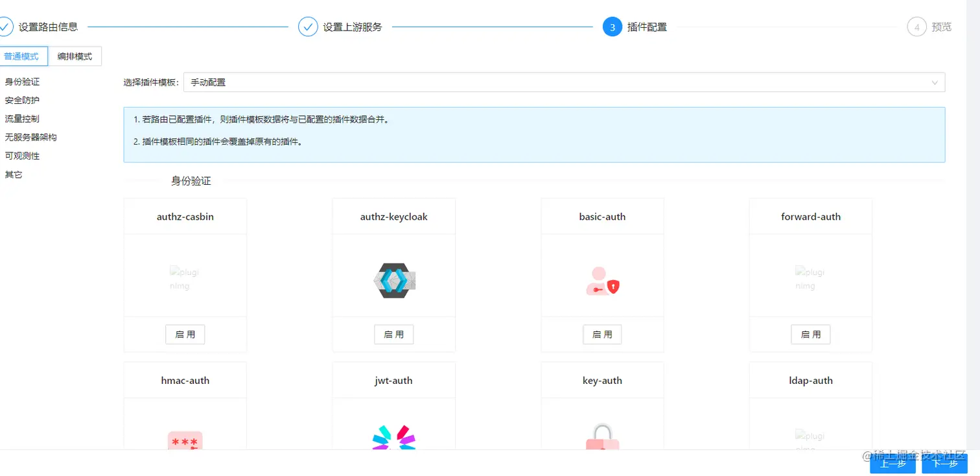The height and width of the screenshot is (476, 980).
Task: Proceed with the 下一步 button
Action: (x=944, y=463)
